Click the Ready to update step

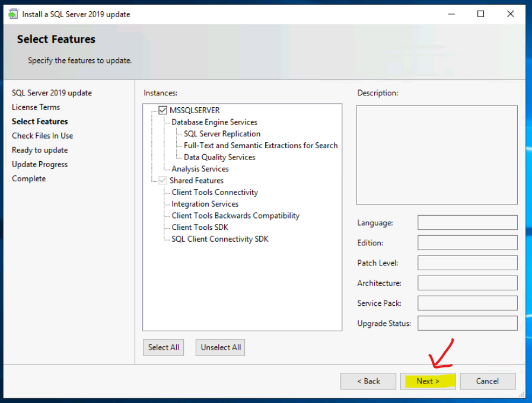[40, 150]
